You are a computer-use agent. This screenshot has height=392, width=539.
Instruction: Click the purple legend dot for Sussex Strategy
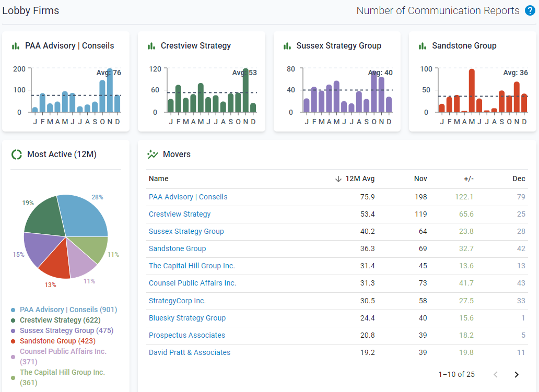pyautogui.click(x=13, y=331)
